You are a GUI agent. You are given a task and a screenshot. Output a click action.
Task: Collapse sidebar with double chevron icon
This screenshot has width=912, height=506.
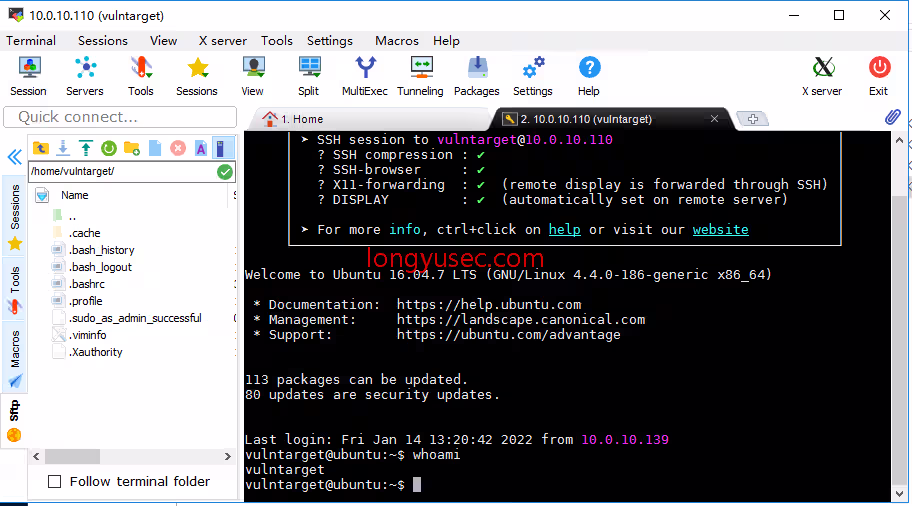tap(15, 157)
